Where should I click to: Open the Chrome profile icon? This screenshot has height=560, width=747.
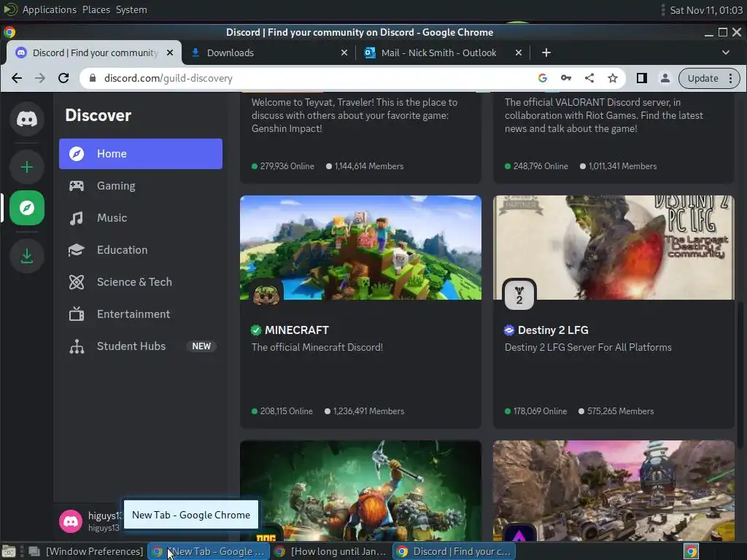point(665,78)
